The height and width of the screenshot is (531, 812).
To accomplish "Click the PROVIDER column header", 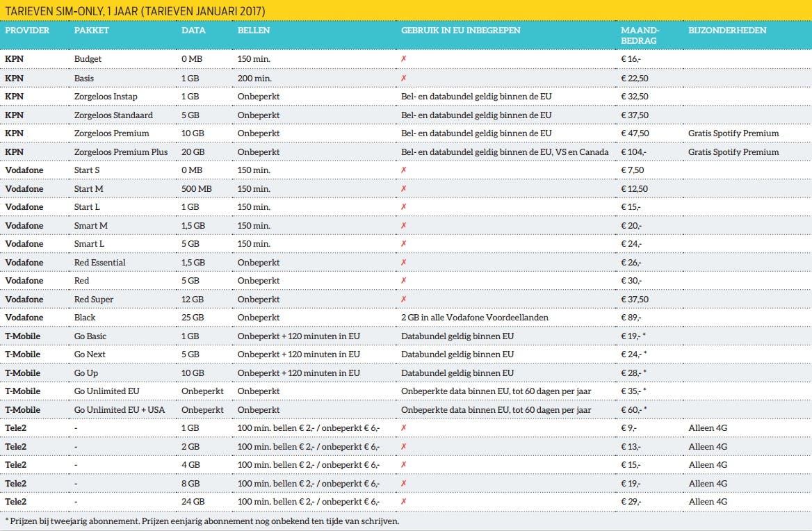I will point(27,30).
